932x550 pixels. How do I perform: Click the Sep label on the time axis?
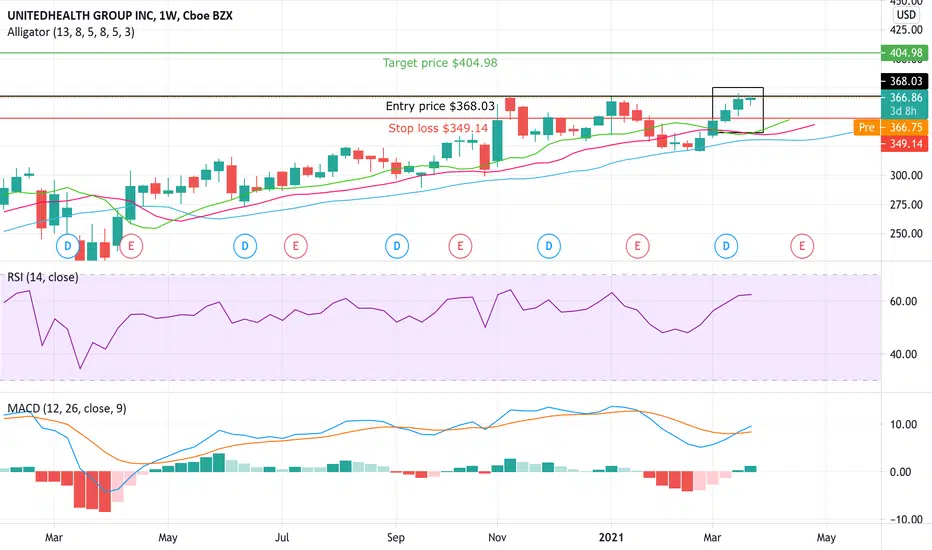pos(395,538)
